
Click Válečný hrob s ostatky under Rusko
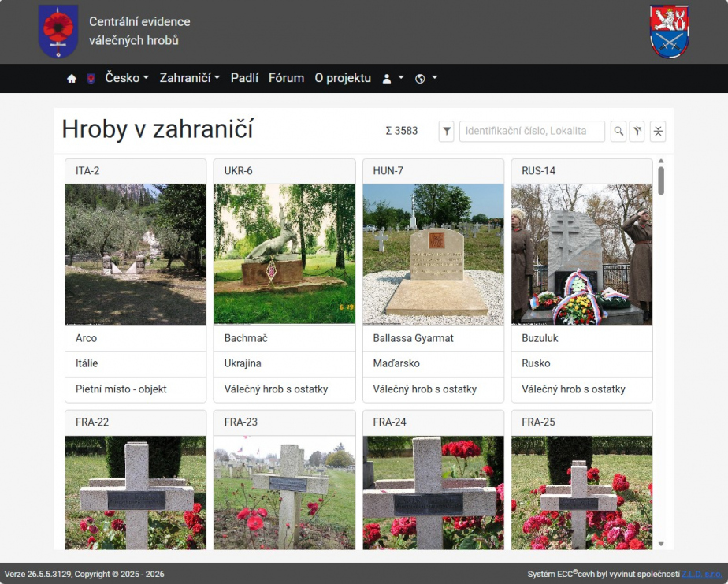pyautogui.click(x=581, y=389)
